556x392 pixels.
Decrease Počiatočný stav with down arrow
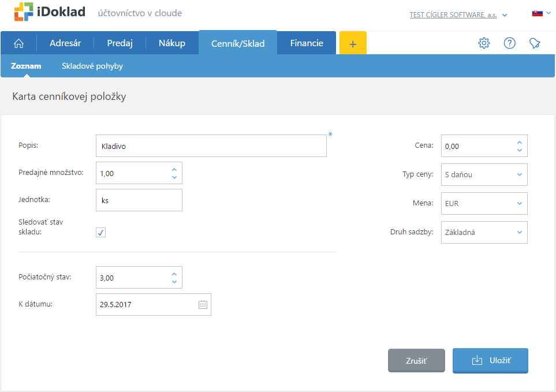pyautogui.click(x=174, y=282)
